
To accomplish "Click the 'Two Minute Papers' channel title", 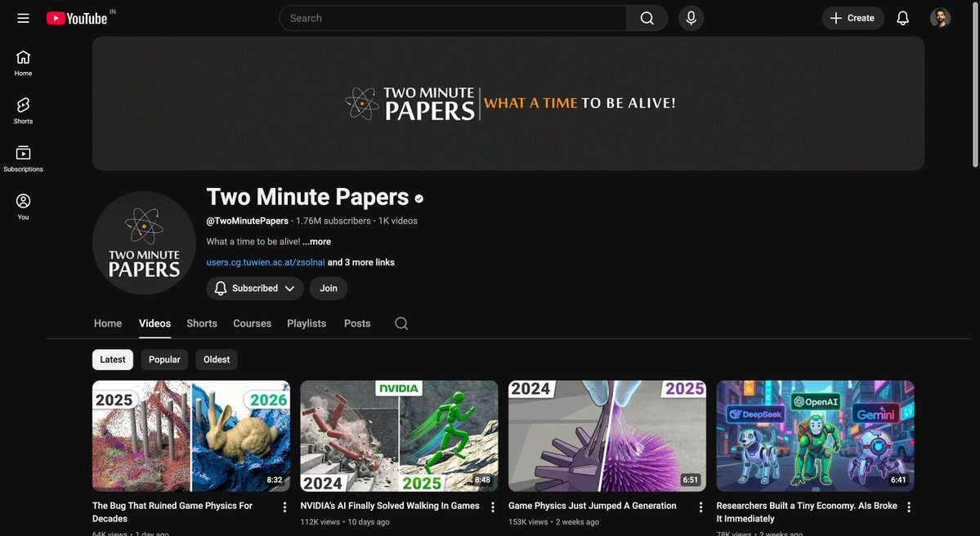I will [307, 197].
